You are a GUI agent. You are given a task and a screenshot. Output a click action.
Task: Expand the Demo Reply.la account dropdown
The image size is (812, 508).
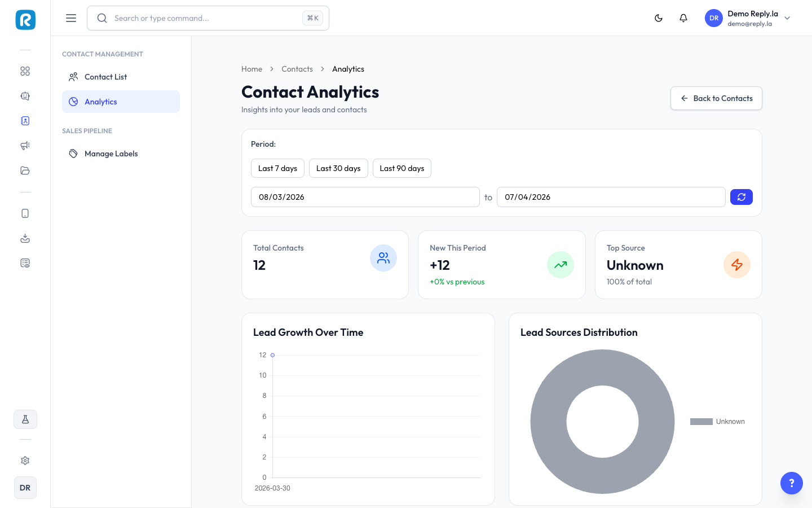coord(788,18)
